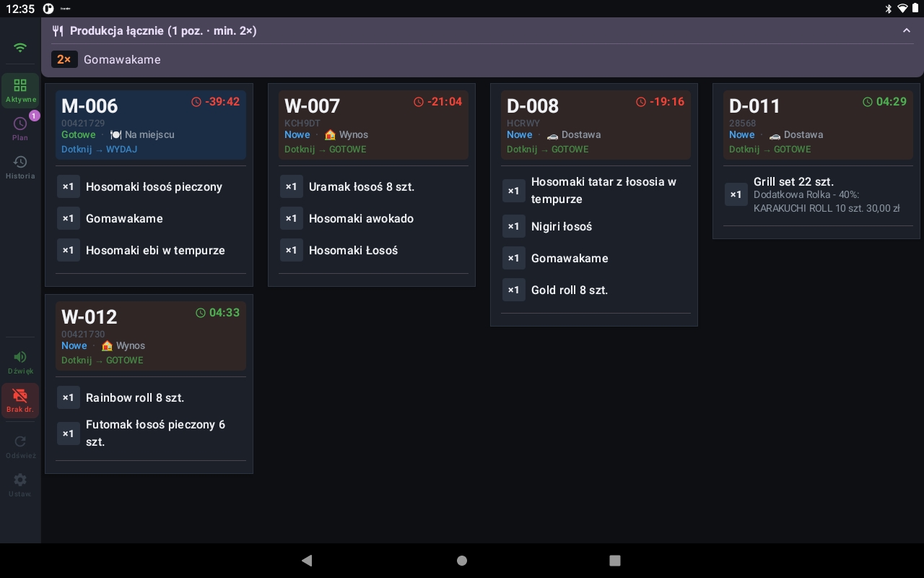Refresh orders with Odśwież icon
The image size is (924, 578).
tap(20, 446)
